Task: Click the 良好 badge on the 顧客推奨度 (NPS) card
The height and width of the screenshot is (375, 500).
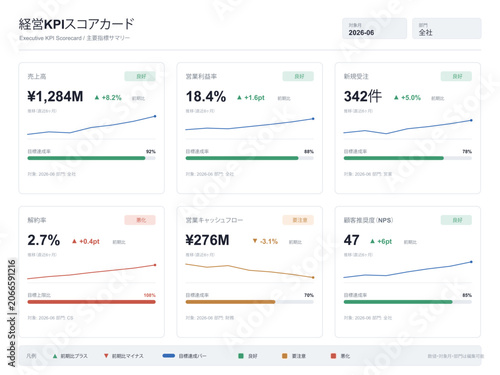Action: click(456, 220)
